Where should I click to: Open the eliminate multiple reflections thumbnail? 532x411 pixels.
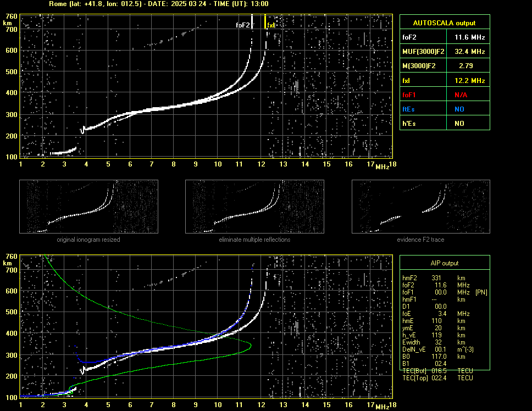tap(254, 207)
